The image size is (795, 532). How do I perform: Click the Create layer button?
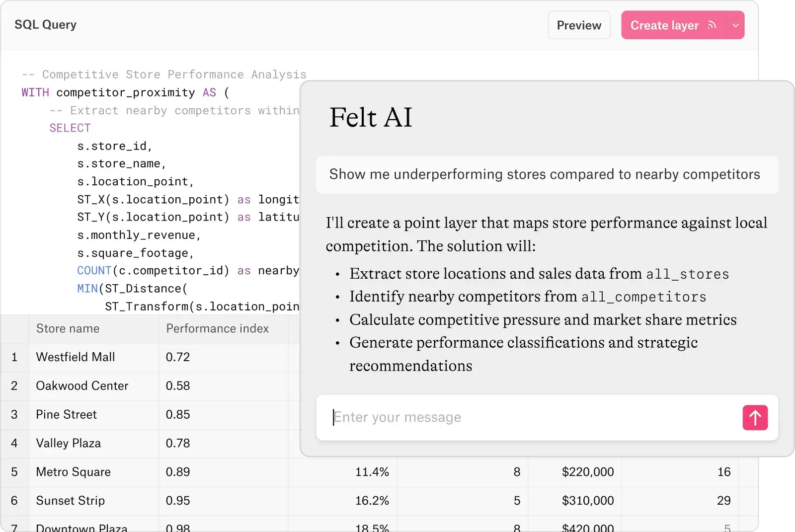pos(664,25)
